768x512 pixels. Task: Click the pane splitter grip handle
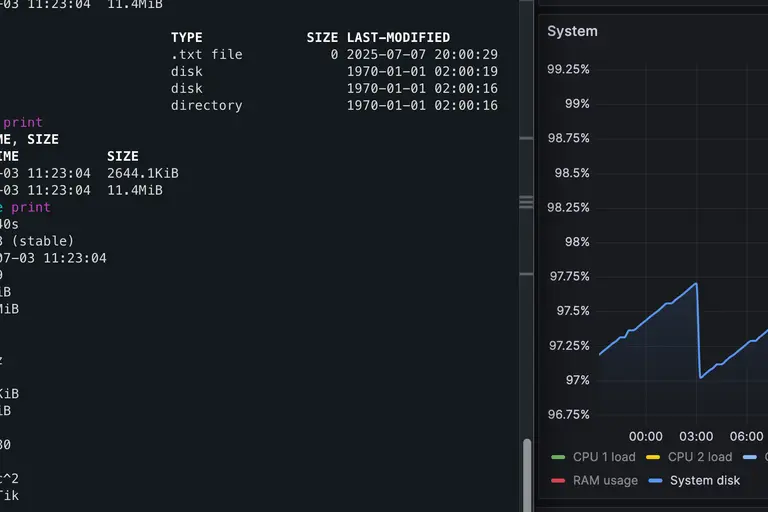coord(527,202)
